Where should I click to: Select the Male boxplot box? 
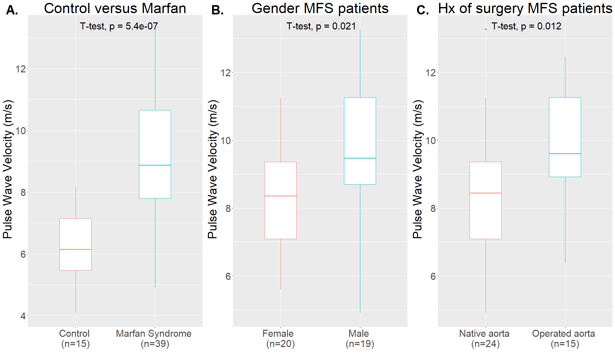(360, 141)
